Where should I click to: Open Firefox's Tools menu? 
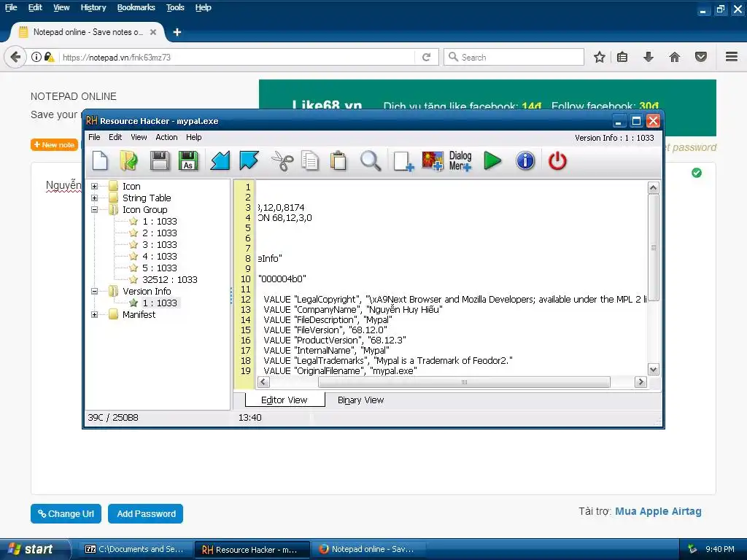175,7
